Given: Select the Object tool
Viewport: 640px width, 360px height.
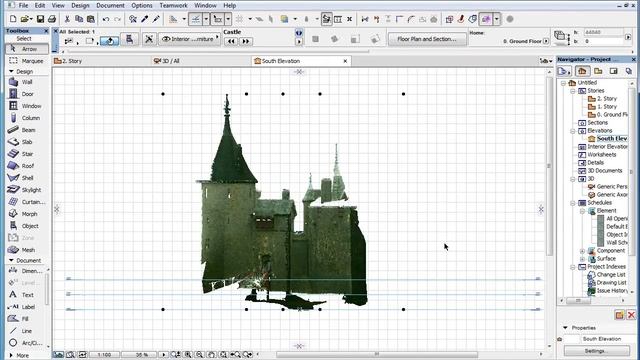Looking at the screenshot, I should click(27, 226).
